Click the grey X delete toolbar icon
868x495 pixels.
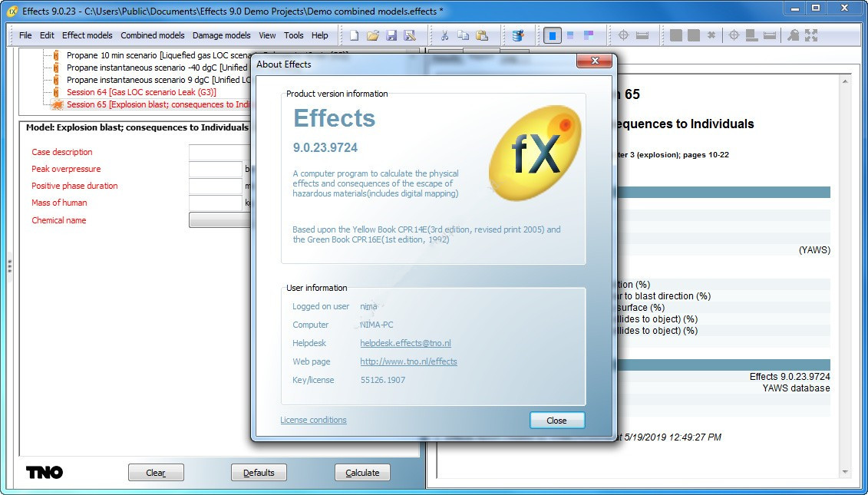coord(711,35)
